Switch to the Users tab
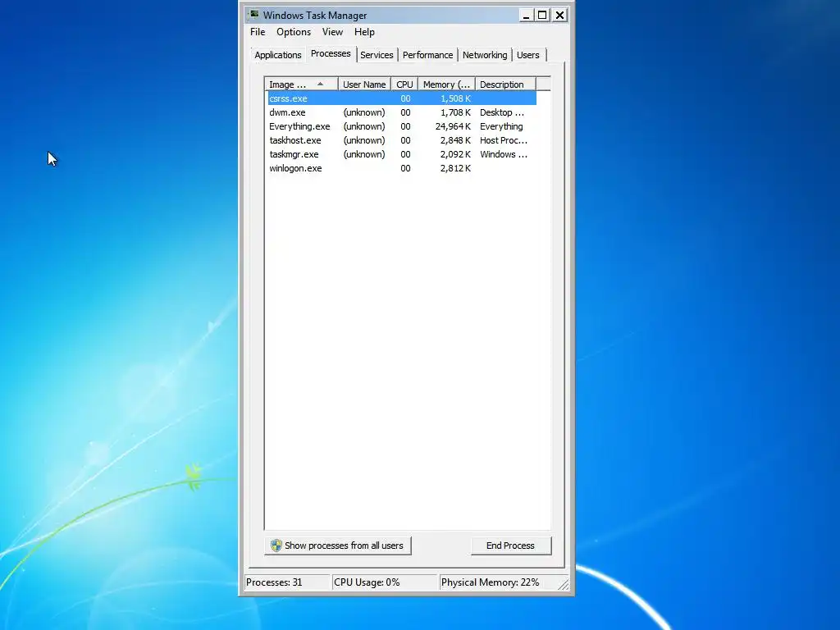Screen dimensions: 840x630 click(528, 55)
